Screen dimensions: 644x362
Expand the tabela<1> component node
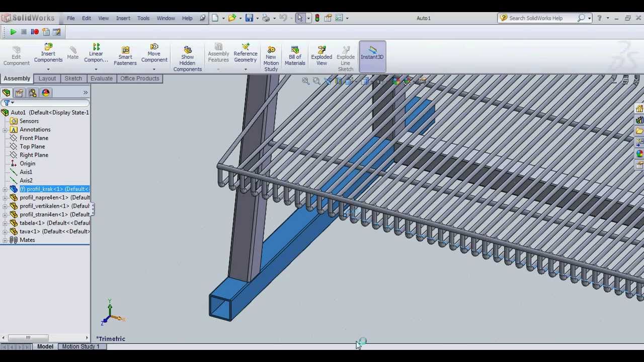pos(5,223)
